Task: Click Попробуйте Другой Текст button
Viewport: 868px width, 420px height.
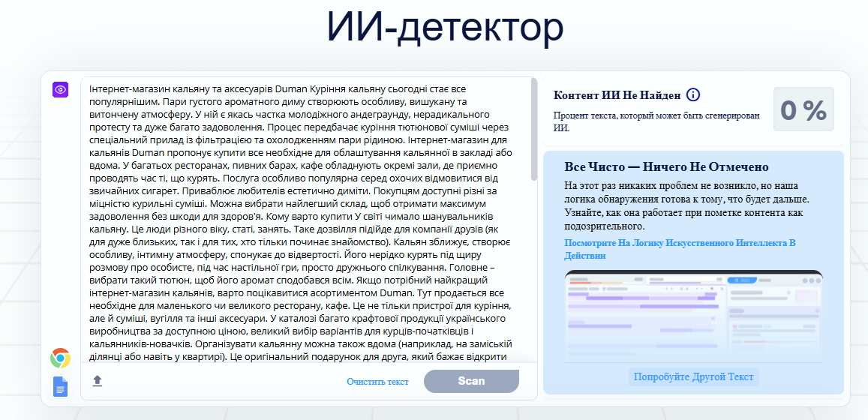Action: (x=694, y=376)
